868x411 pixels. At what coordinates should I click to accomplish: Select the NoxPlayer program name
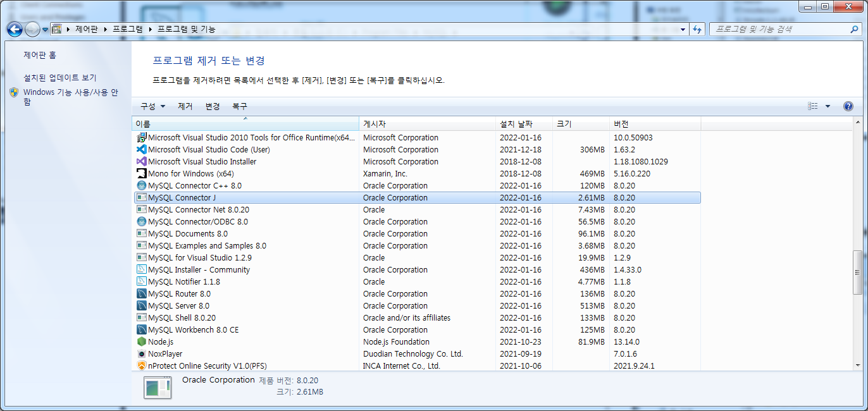point(165,354)
